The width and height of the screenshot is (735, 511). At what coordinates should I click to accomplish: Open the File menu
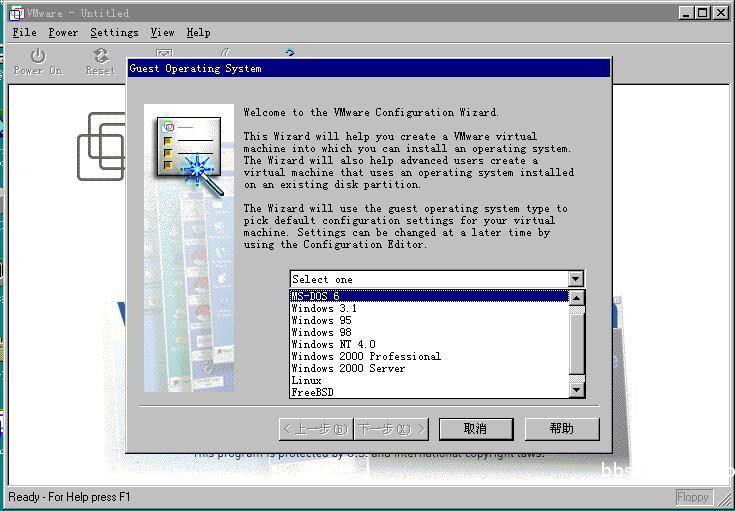pos(24,32)
